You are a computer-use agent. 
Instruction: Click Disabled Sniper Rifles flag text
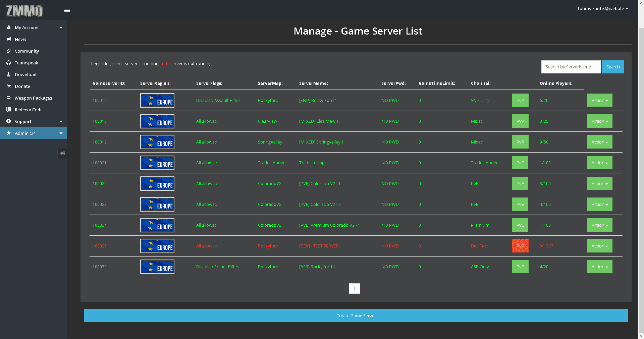coord(217,267)
